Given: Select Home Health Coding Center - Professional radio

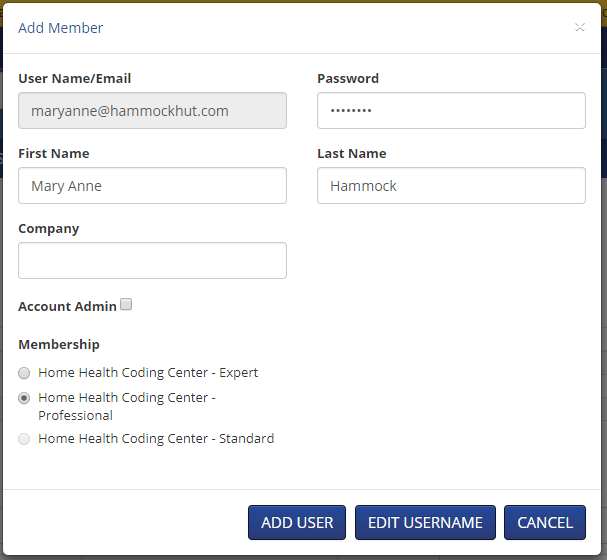Looking at the screenshot, I should [x=24, y=398].
